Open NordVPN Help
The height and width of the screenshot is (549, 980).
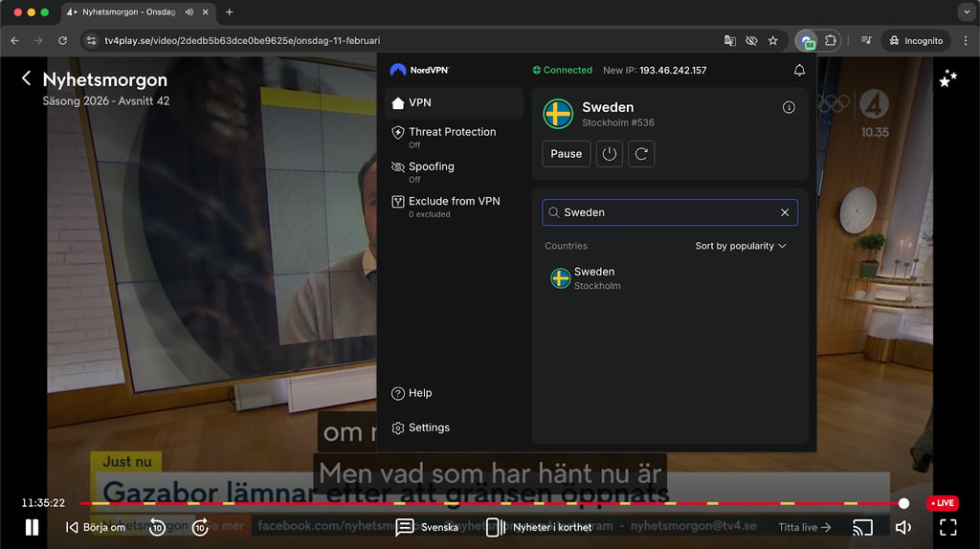tap(412, 393)
